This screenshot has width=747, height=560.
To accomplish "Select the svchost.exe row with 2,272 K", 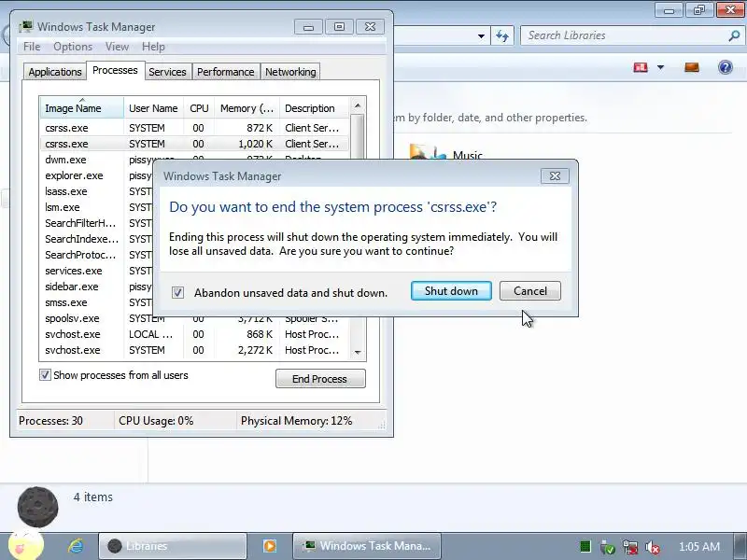I will click(194, 350).
